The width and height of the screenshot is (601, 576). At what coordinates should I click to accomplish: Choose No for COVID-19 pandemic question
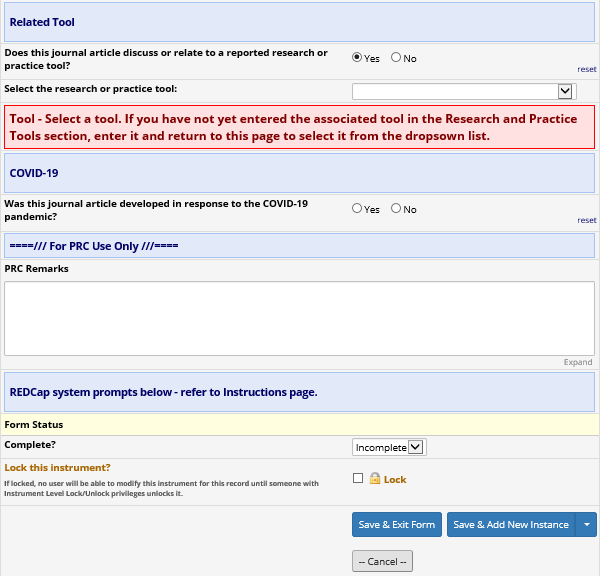[x=396, y=209]
